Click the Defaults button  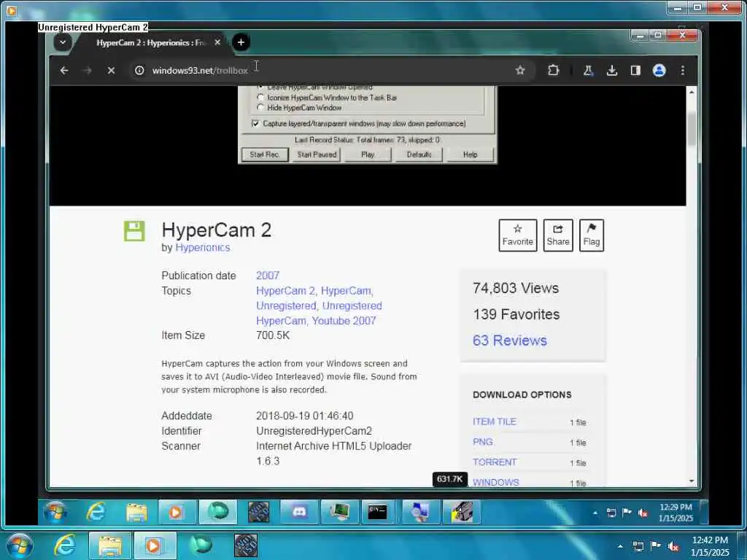click(419, 155)
